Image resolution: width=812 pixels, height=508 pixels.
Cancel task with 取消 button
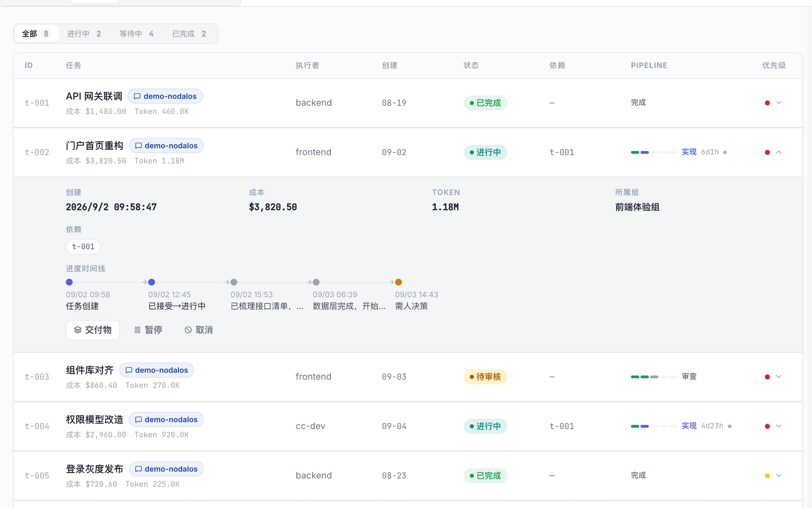[x=199, y=330]
